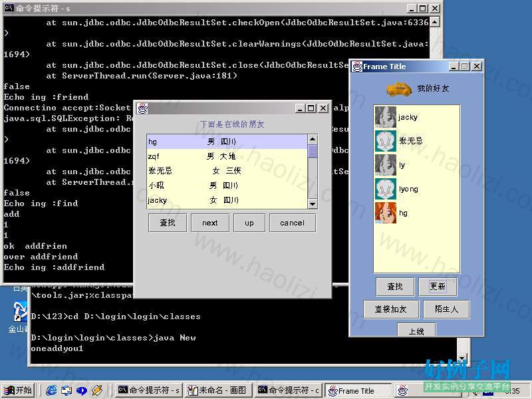Click the Java cup icon of the online friends dialog
The width and height of the screenshot is (532, 399).
click(142, 108)
